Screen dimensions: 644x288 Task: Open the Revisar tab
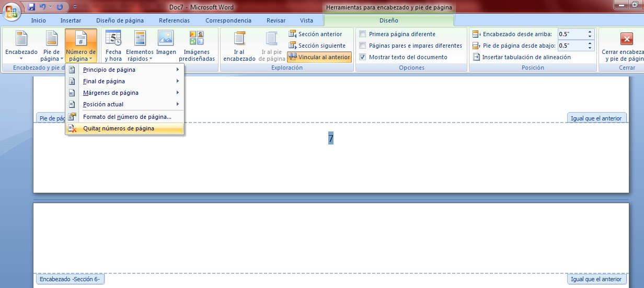pyautogui.click(x=276, y=20)
